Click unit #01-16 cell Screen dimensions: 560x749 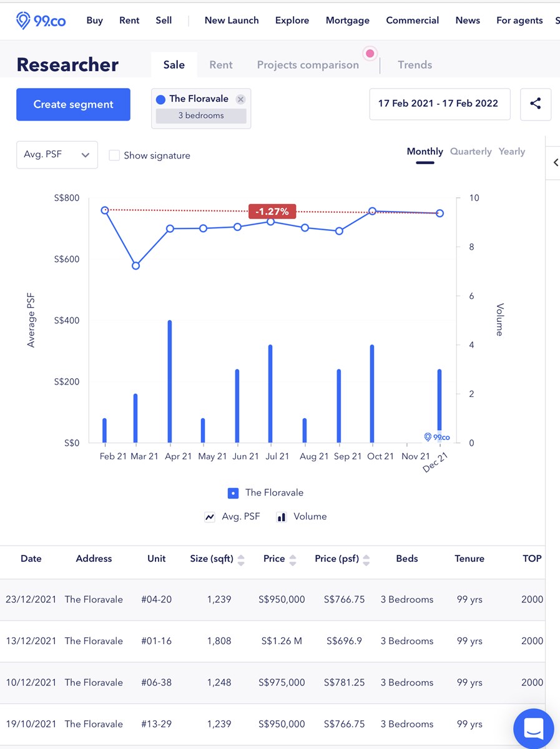156,641
